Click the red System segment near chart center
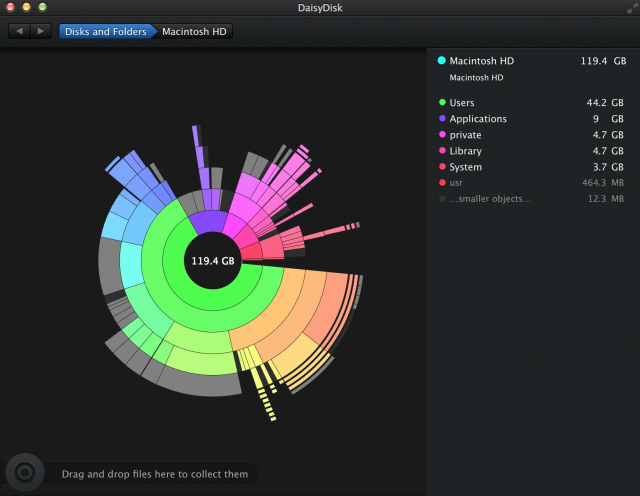Image resolution: width=640 pixels, height=496 pixels. coord(253,252)
